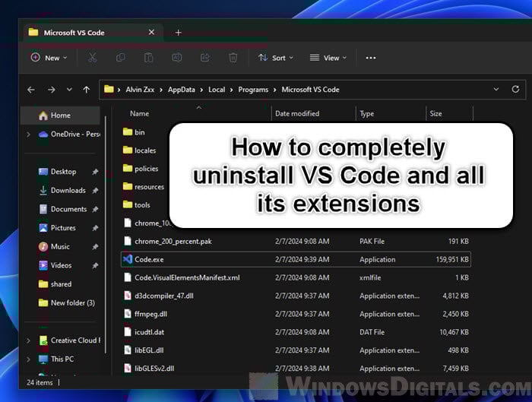Sort by Date modified column header
This screenshot has height=402, width=532.
297,114
